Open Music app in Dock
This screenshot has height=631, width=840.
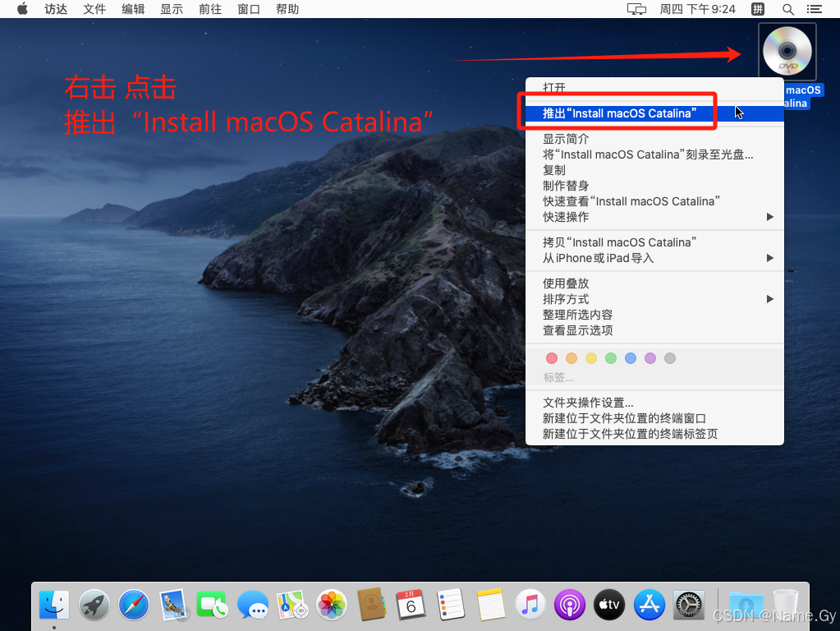point(530,606)
